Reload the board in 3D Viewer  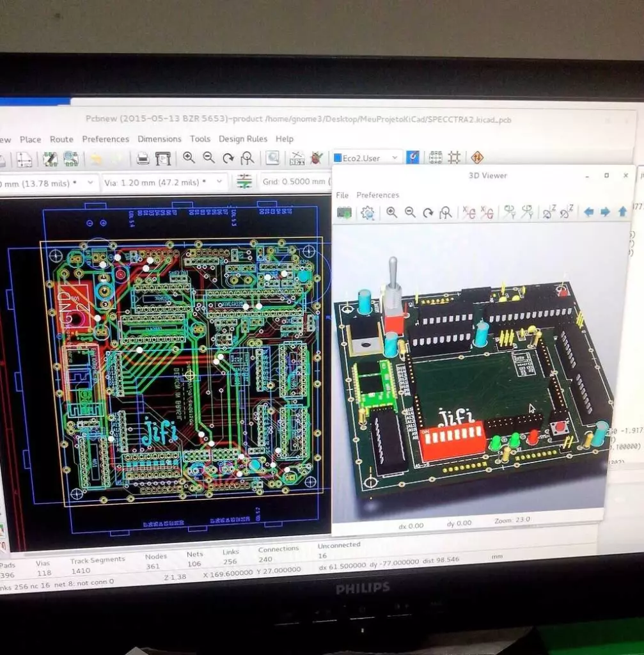(x=344, y=213)
